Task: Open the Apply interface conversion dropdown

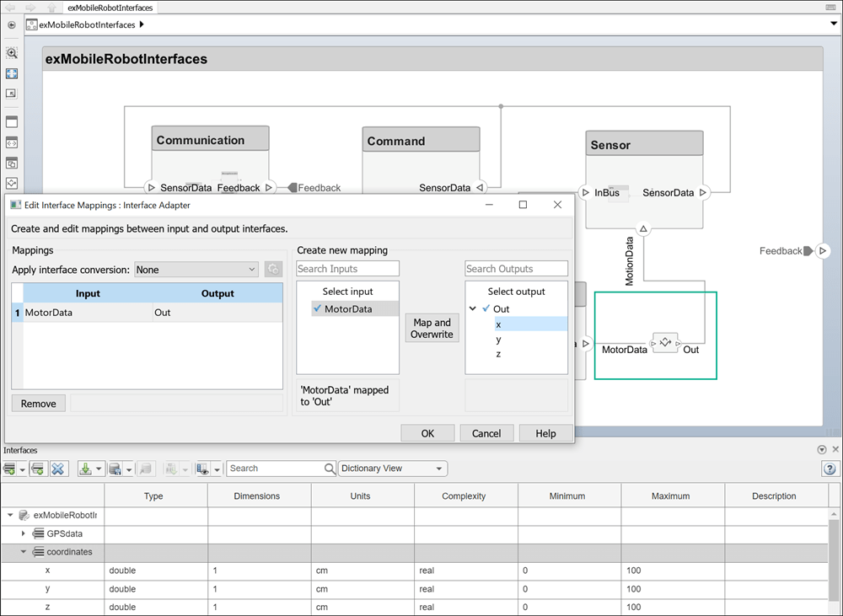Action: click(x=196, y=270)
